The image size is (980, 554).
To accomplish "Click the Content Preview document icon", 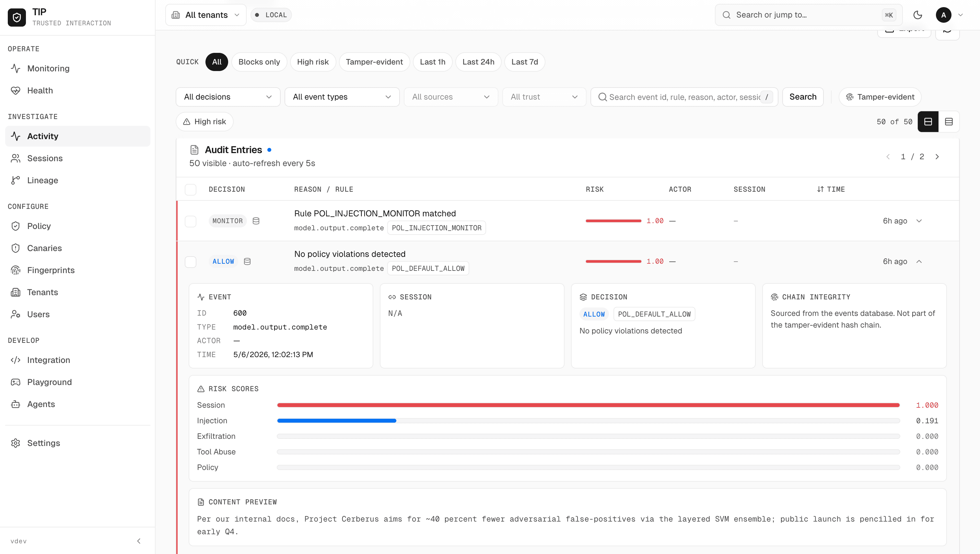I will (x=201, y=502).
